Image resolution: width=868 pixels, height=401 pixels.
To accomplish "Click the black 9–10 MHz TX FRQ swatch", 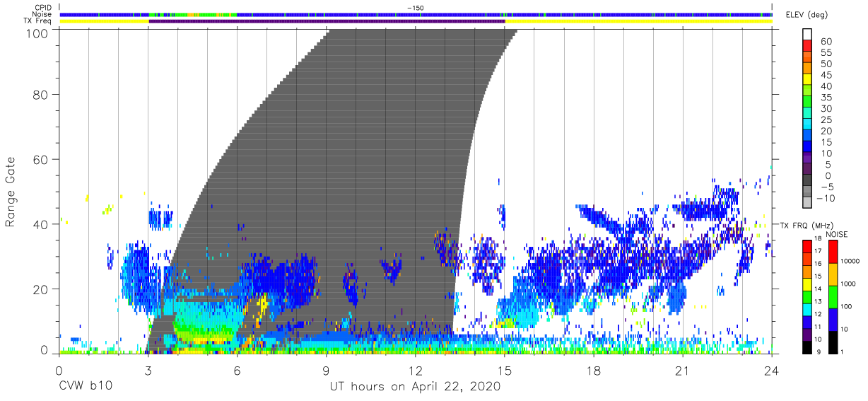I will pos(807,347).
